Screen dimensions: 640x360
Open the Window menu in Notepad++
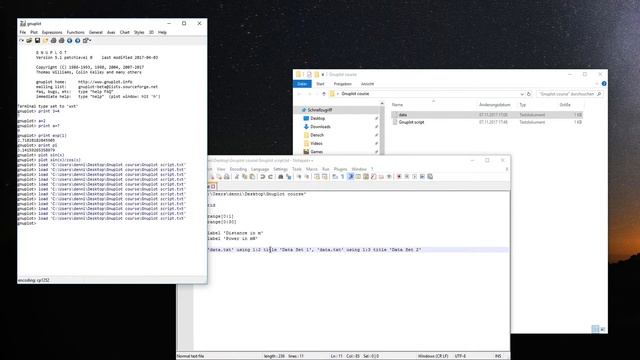[359, 169]
